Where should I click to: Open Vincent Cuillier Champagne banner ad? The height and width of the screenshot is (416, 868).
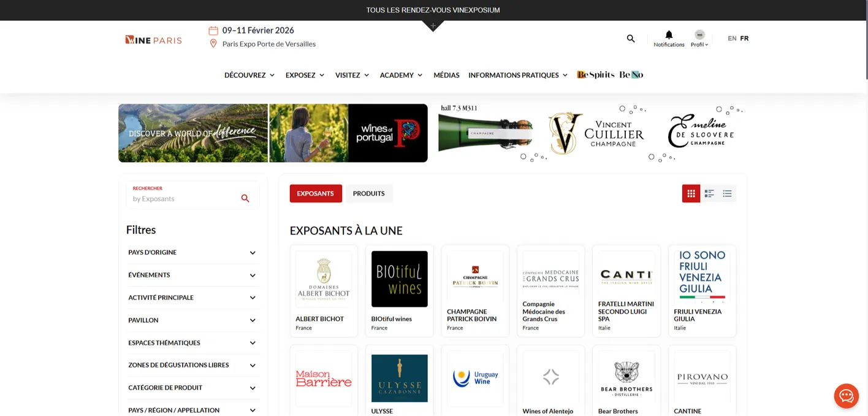[593, 133]
